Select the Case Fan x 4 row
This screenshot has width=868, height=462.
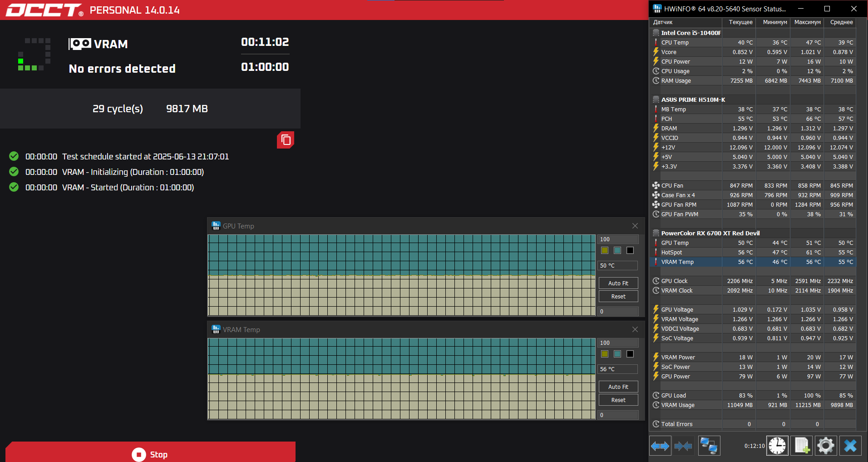pos(753,195)
